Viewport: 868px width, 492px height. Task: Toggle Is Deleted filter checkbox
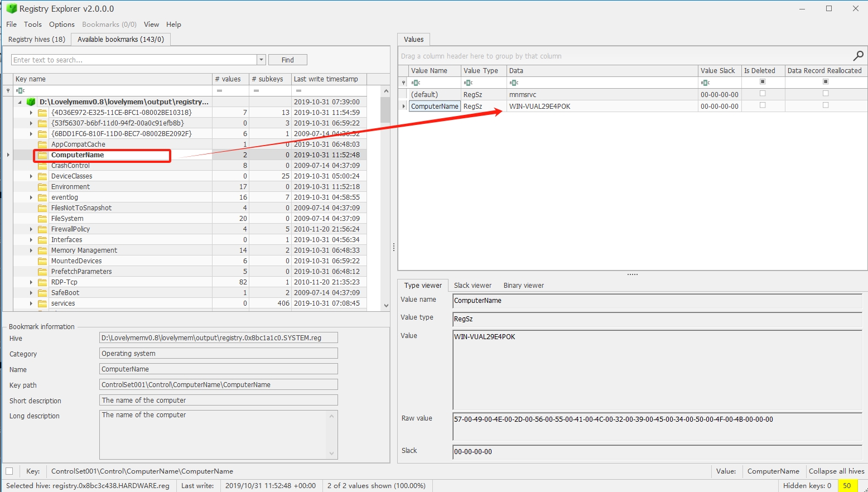click(763, 82)
